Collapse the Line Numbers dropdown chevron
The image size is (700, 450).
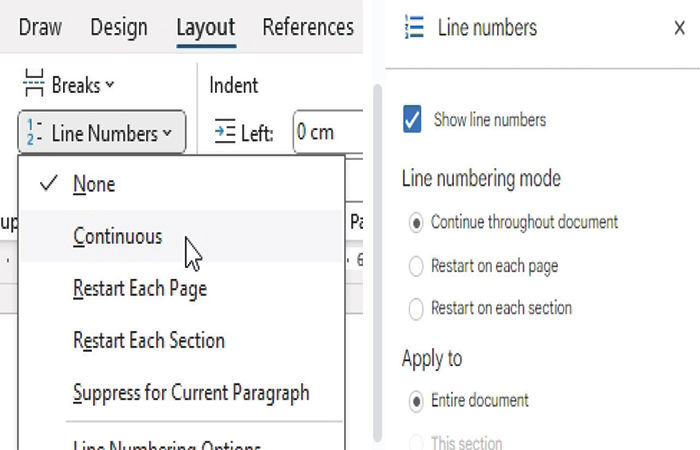[x=167, y=133]
